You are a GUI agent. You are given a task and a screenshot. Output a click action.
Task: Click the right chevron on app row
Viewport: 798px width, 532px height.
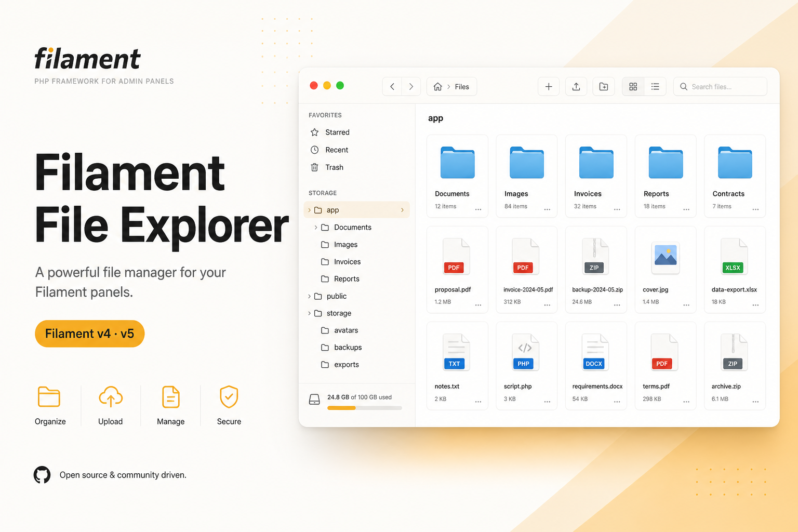pos(402,210)
